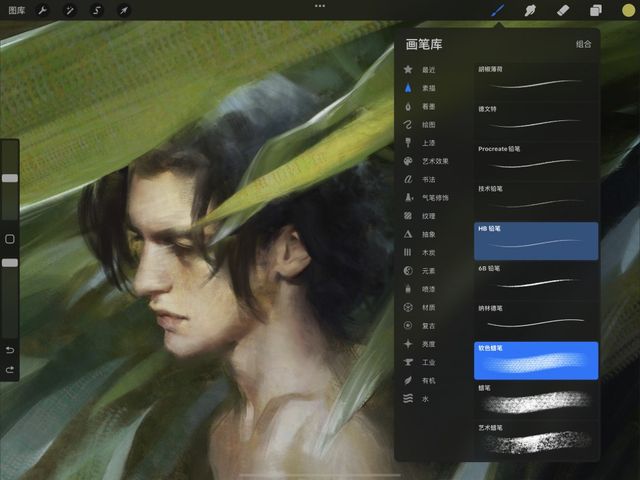The height and width of the screenshot is (480, 640).
Task: Select the 气笔修饰 airbrush category
Action: [x=426, y=198]
